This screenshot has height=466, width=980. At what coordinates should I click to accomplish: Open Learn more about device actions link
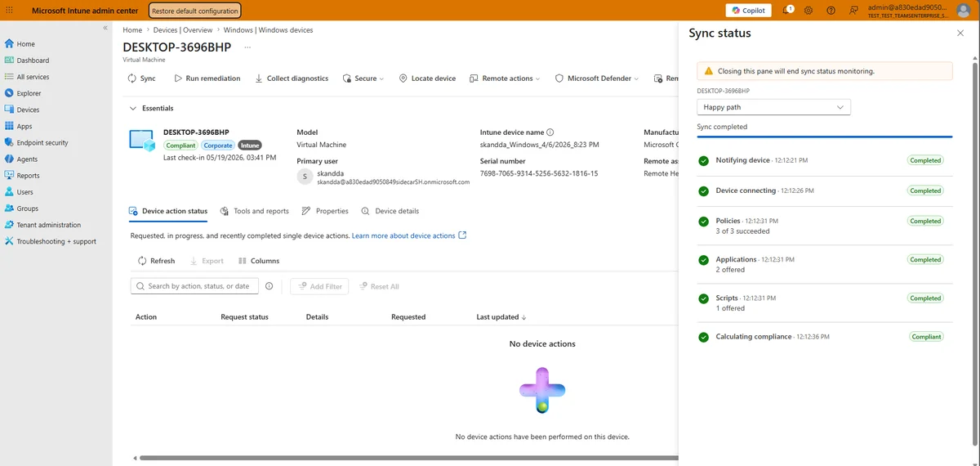409,235
